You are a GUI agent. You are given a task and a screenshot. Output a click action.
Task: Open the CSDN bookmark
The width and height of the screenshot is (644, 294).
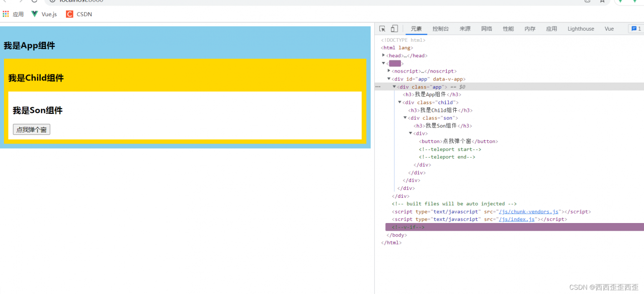click(x=79, y=14)
